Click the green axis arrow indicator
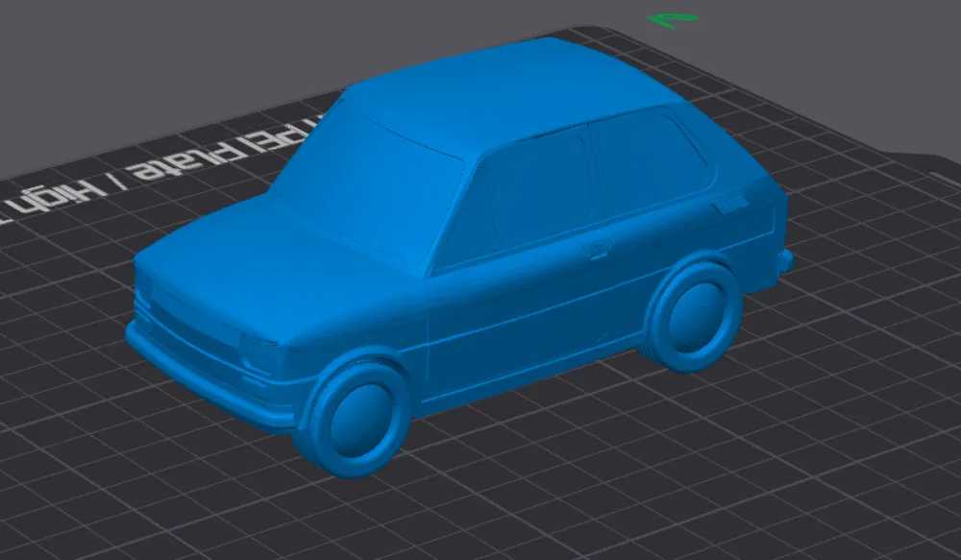961x560 pixels. click(x=673, y=19)
